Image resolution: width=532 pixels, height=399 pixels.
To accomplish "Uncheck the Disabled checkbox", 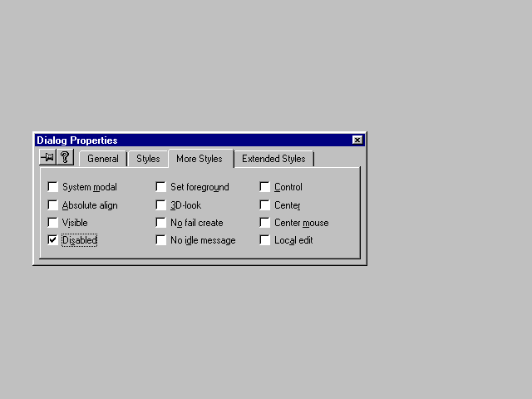I will coord(53,240).
